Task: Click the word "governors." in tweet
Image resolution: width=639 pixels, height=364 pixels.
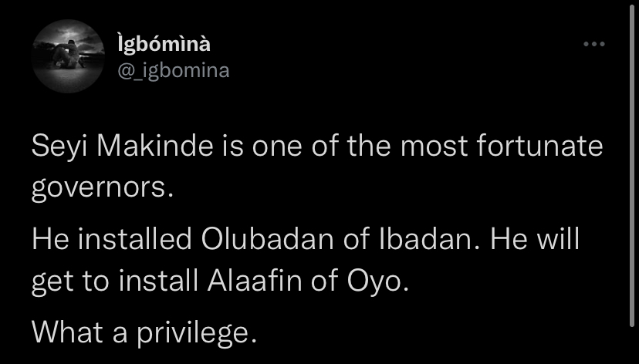Action: tap(100, 189)
